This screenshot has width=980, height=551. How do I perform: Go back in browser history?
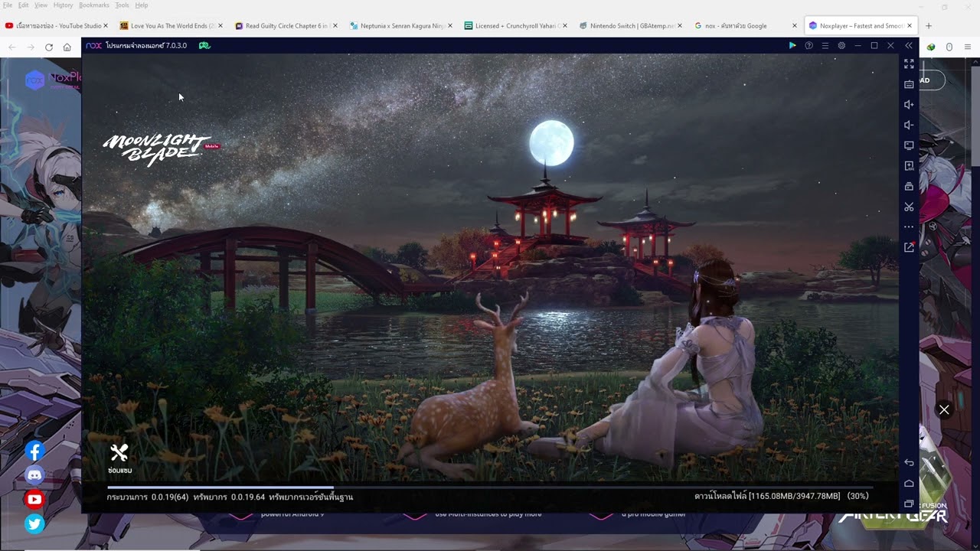12,47
